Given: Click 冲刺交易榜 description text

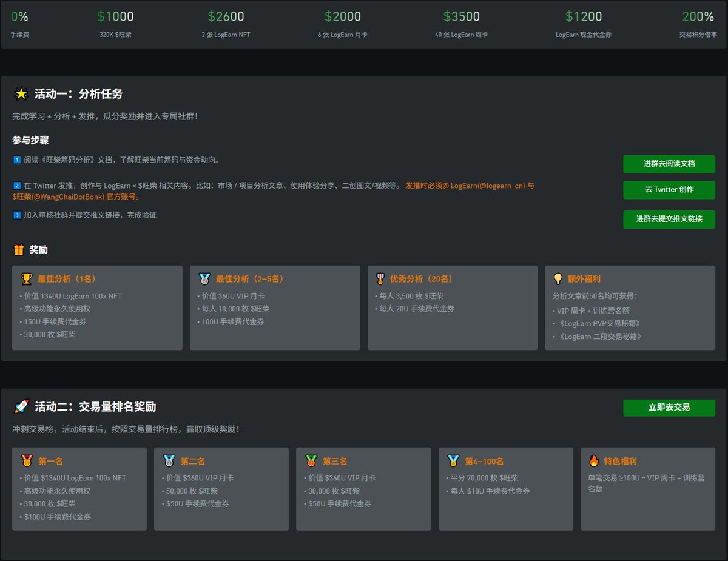Looking at the screenshot, I should (126, 429).
